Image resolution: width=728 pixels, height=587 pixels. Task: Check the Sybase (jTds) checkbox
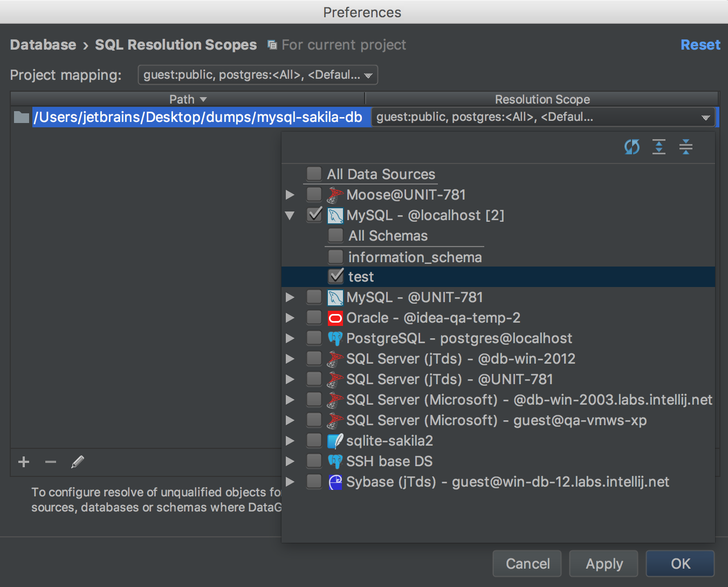314,481
